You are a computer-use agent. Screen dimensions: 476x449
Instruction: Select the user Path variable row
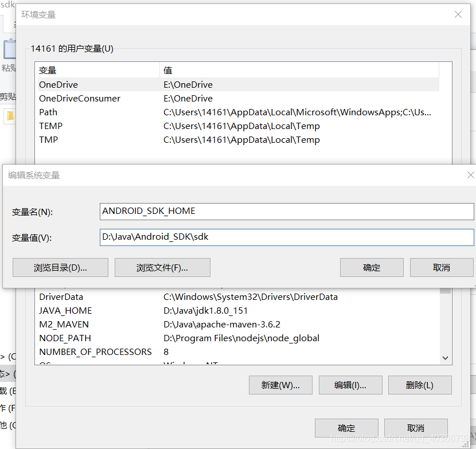239,112
